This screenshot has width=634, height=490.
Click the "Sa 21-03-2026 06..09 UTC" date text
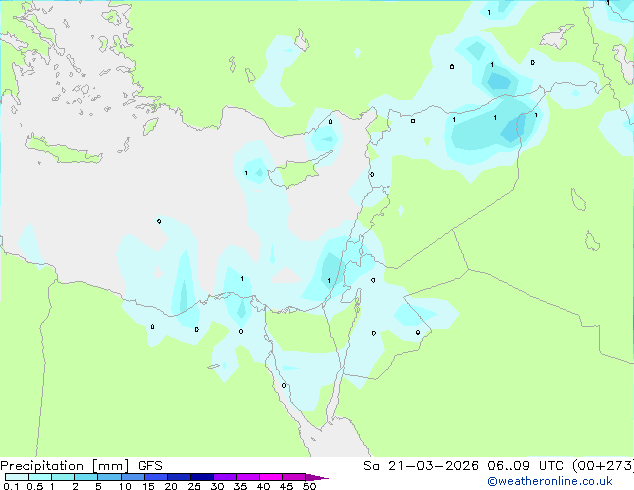coord(463,466)
